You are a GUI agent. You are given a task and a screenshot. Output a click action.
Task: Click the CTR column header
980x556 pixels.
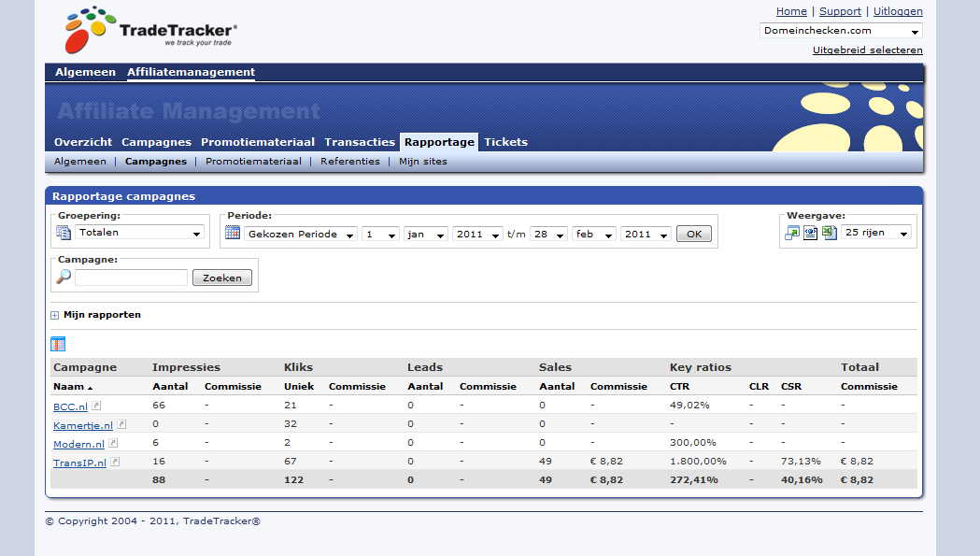point(679,387)
